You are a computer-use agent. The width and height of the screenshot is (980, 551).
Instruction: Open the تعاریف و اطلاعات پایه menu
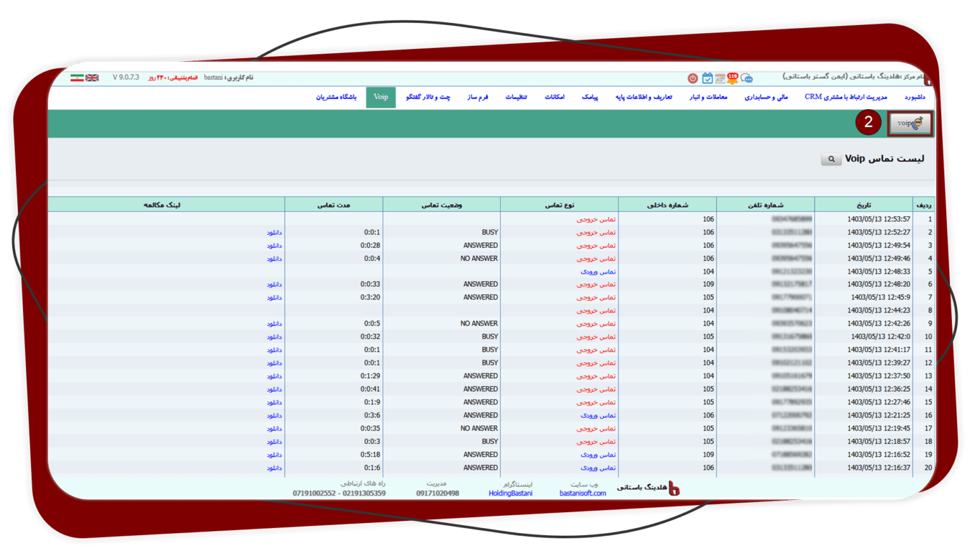644,97
